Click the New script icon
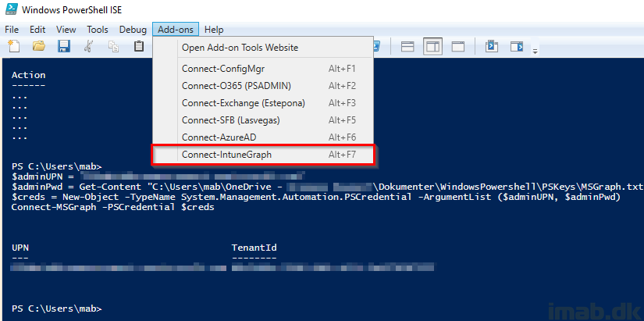 (13, 47)
